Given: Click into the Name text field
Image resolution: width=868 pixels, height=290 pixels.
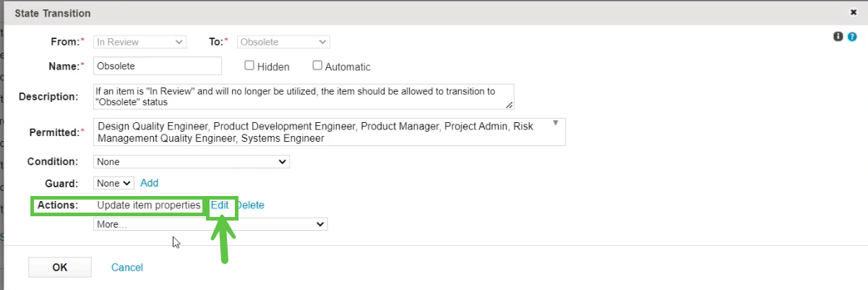Looking at the screenshot, I should [x=158, y=66].
